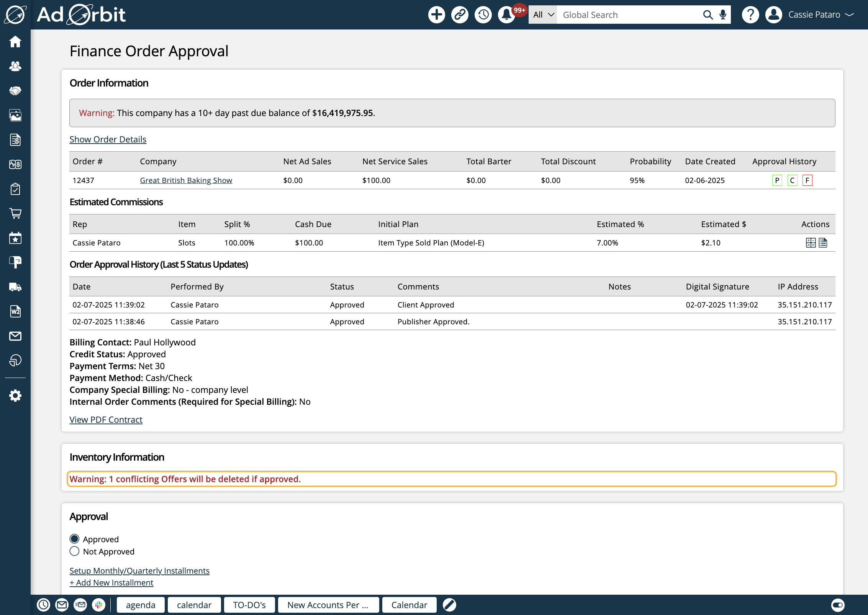Open the shopping cart sidebar icon
Image resolution: width=868 pixels, height=615 pixels.
pos(15,213)
